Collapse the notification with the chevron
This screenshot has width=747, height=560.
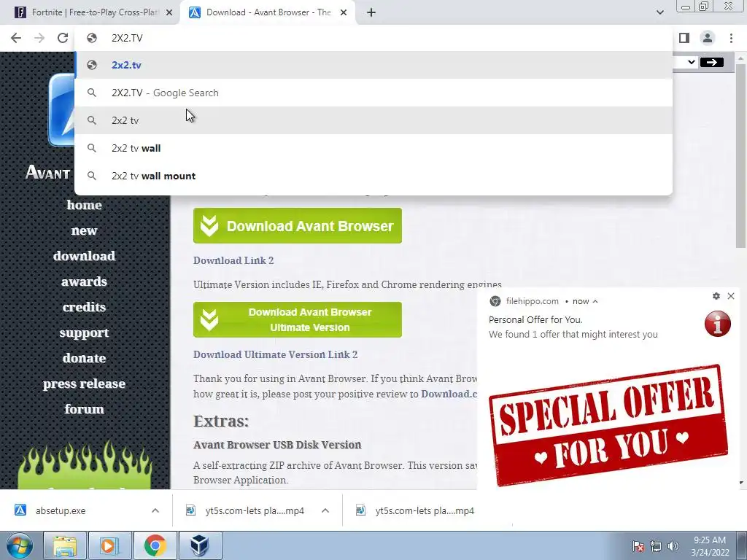tap(595, 301)
